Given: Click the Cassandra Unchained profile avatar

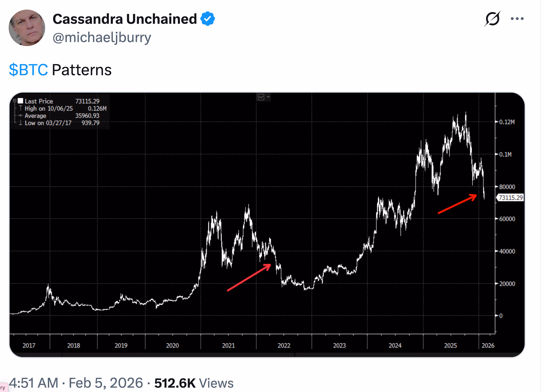Looking at the screenshot, I should [x=27, y=28].
